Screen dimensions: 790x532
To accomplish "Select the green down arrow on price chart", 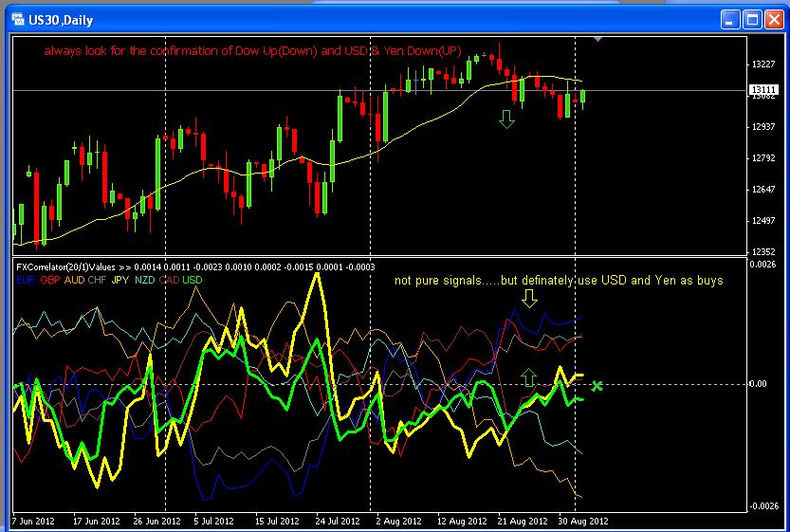I will 506,119.
